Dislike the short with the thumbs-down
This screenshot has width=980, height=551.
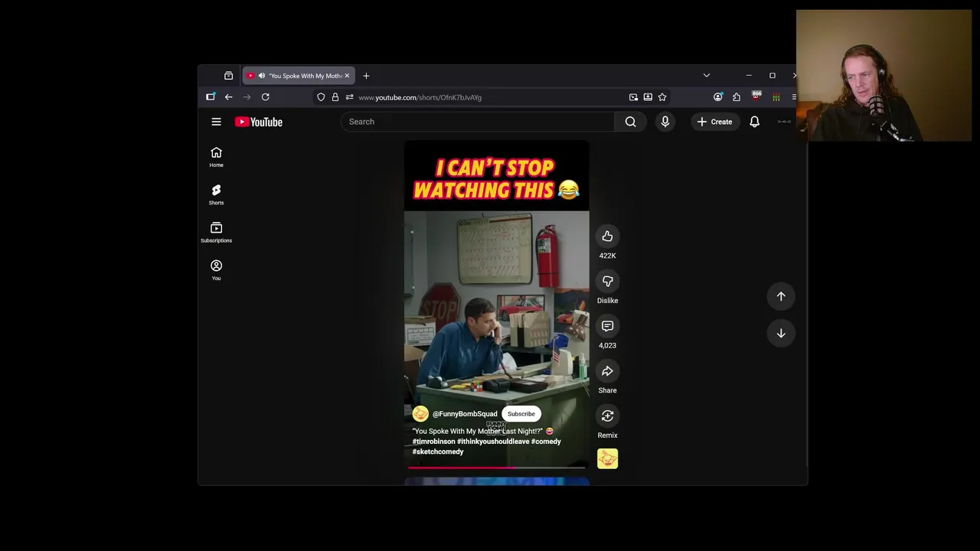[607, 281]
